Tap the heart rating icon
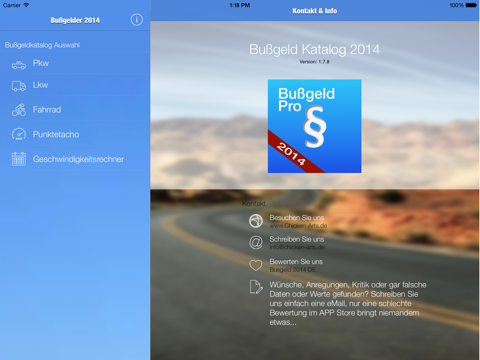 [256, 265]
